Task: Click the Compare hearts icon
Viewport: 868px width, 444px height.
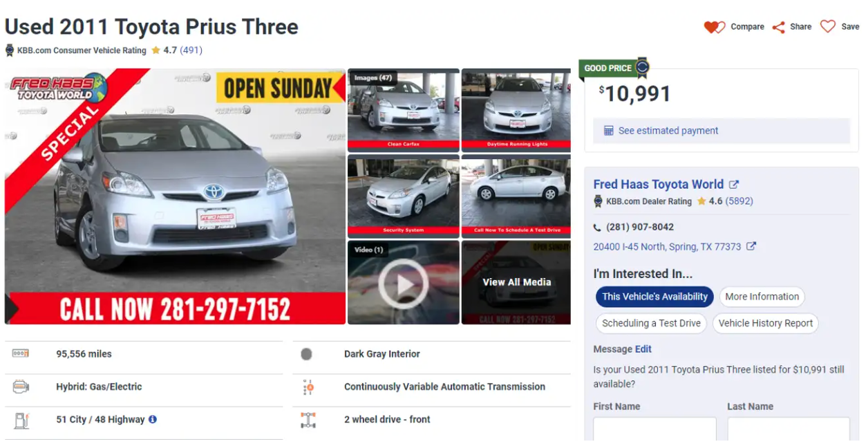Action: tap(715, 27)
